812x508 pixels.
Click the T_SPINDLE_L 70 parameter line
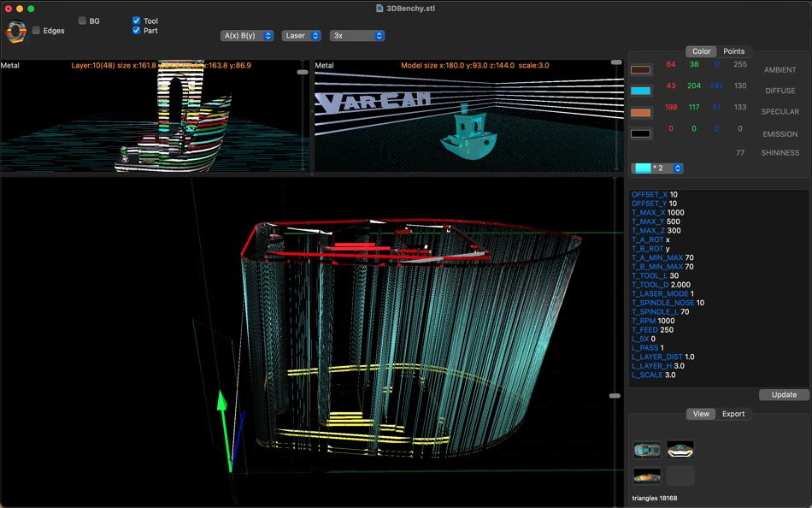[x=660, y=311]
